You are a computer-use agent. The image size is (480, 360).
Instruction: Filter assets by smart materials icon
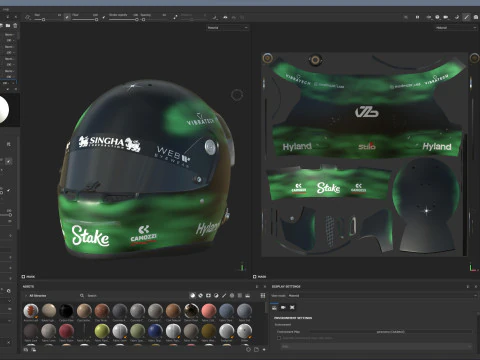[200, 295]
